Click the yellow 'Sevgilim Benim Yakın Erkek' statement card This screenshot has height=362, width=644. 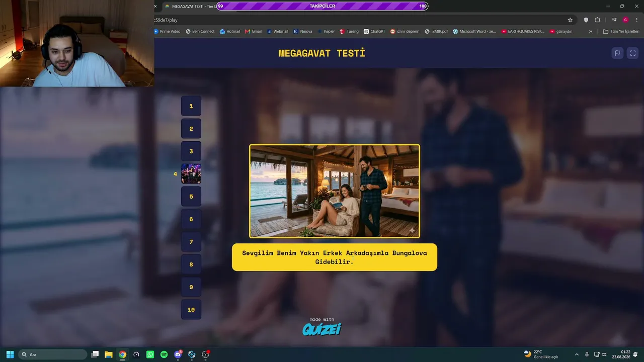(335, 257)
